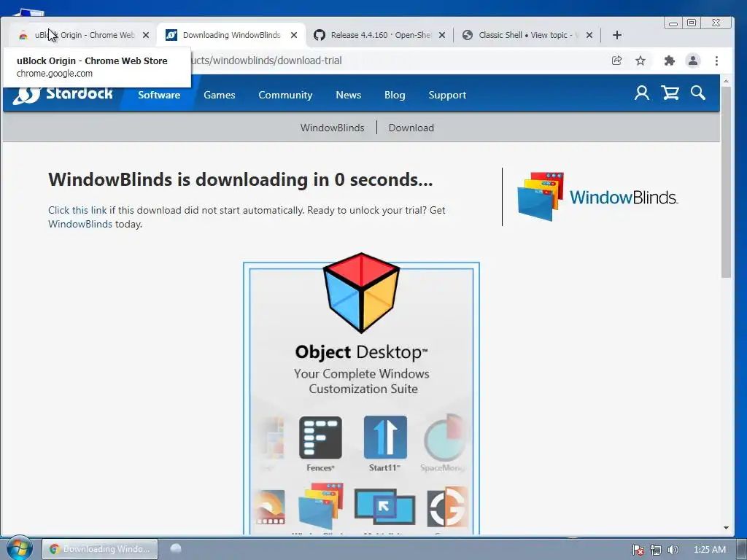
Task: Click the 1:25 AM taskbar clock
Action: coord(709,550)
